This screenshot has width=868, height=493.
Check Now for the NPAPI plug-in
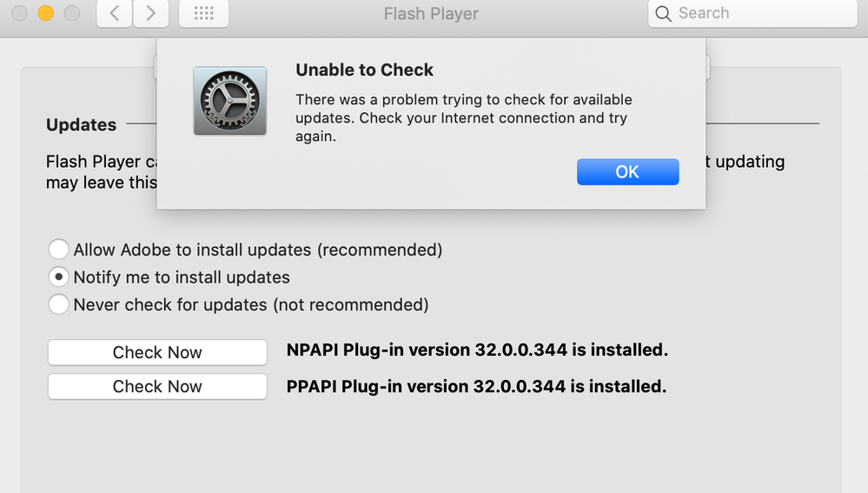(x=157, y=352)
